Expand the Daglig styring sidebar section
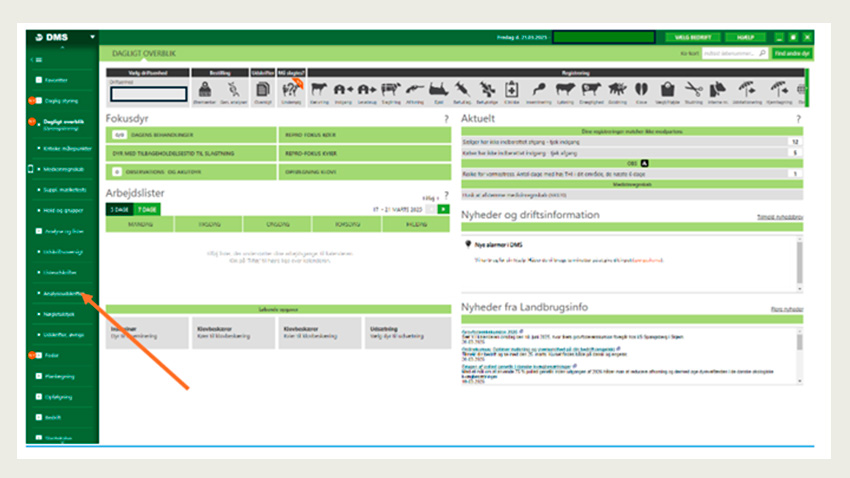Screen dimensions: 850x478 61,100
